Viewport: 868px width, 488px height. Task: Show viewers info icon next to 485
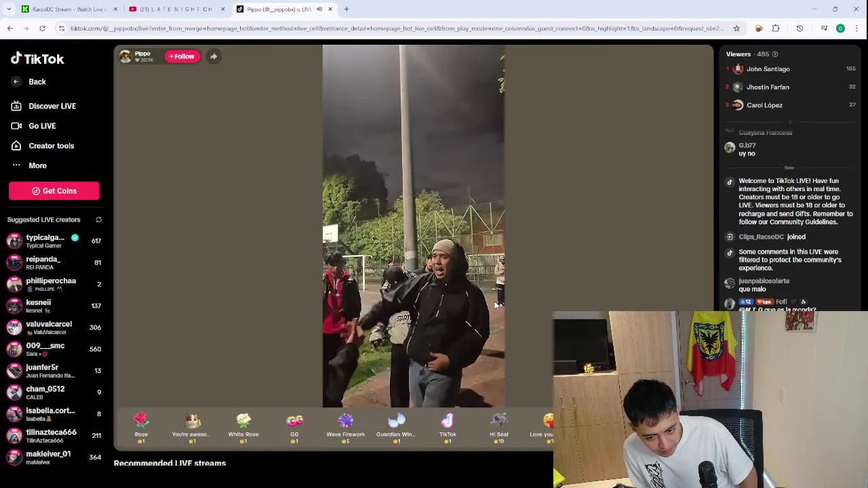pos(775,54)
